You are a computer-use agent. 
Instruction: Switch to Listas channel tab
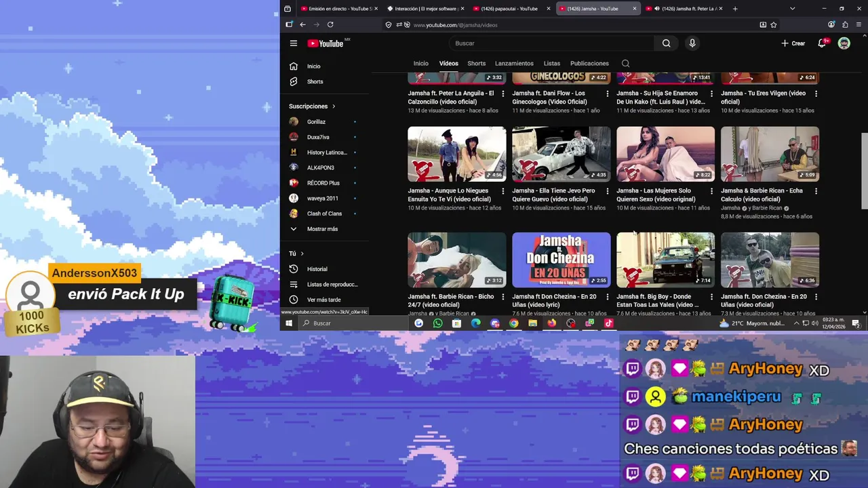point(552,64)
